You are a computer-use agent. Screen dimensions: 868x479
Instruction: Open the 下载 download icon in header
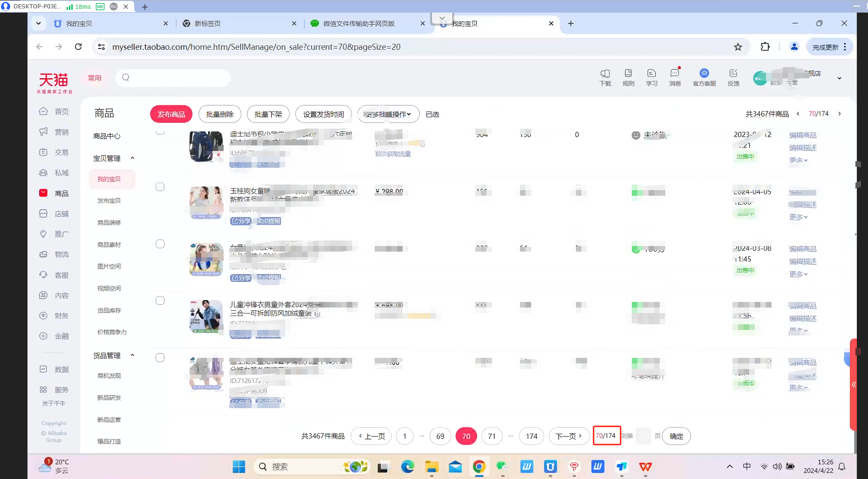[x=605, y=77]
